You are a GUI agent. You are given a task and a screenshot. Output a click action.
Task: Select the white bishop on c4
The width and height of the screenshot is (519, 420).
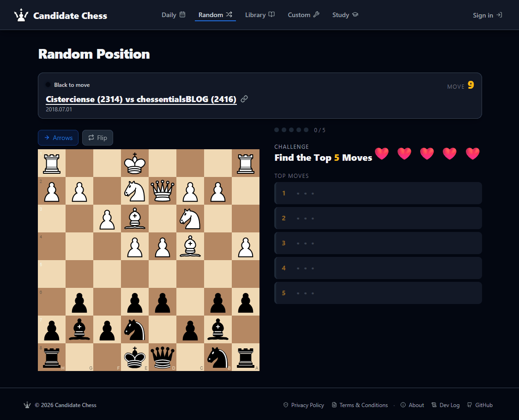(x=190, y=246)
